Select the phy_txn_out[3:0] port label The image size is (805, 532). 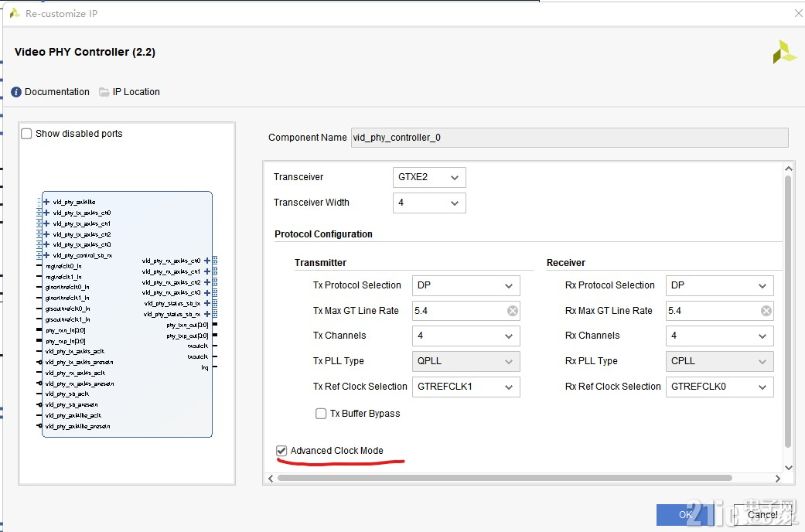(x=187, y=325)
